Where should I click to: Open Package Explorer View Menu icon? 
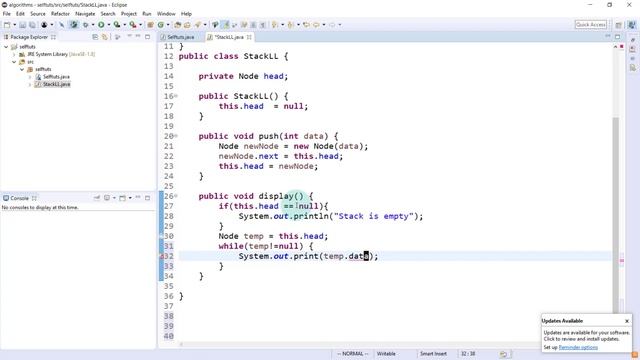(129, 37)
